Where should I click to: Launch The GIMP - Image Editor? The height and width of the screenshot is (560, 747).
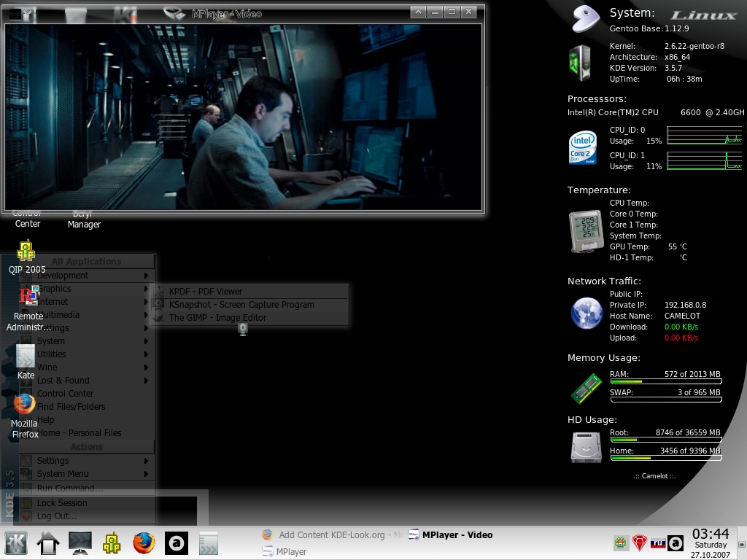pyautogui.click(x=249, y=318)
